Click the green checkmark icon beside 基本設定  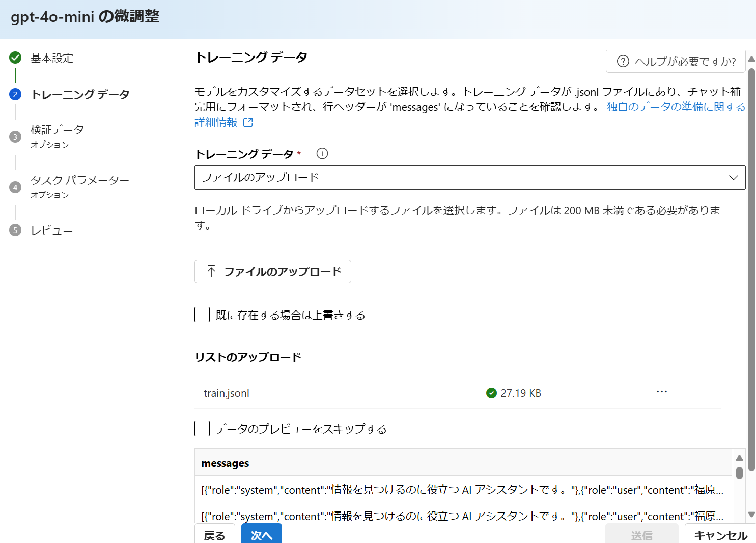[15, 58]
